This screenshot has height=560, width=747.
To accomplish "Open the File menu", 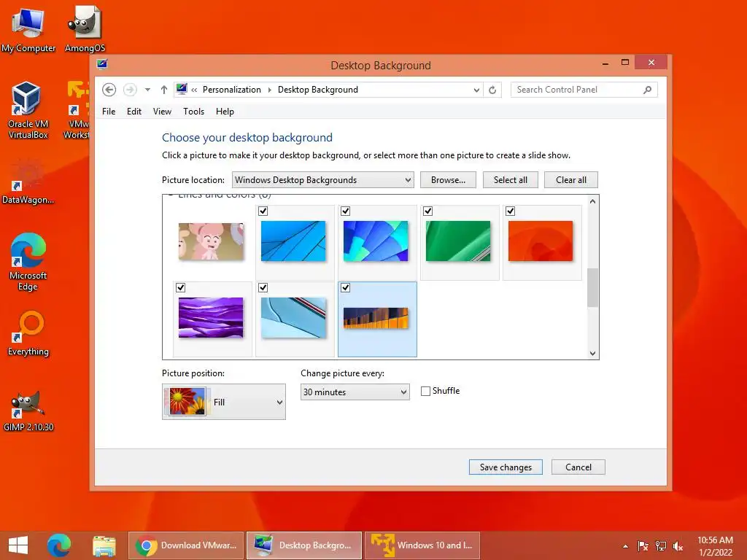I will 109,112.
